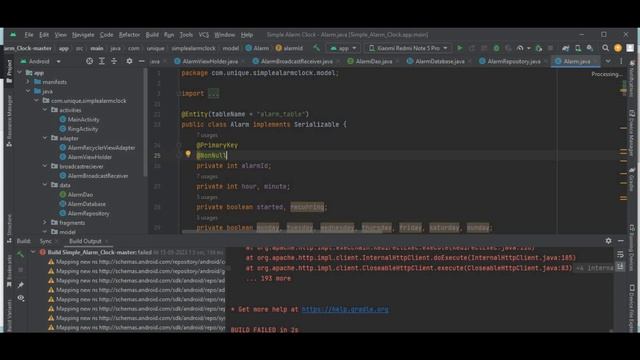Toggle the Device Manager side tab
Screen dimensions: 640x360
(x=632, y=133)
